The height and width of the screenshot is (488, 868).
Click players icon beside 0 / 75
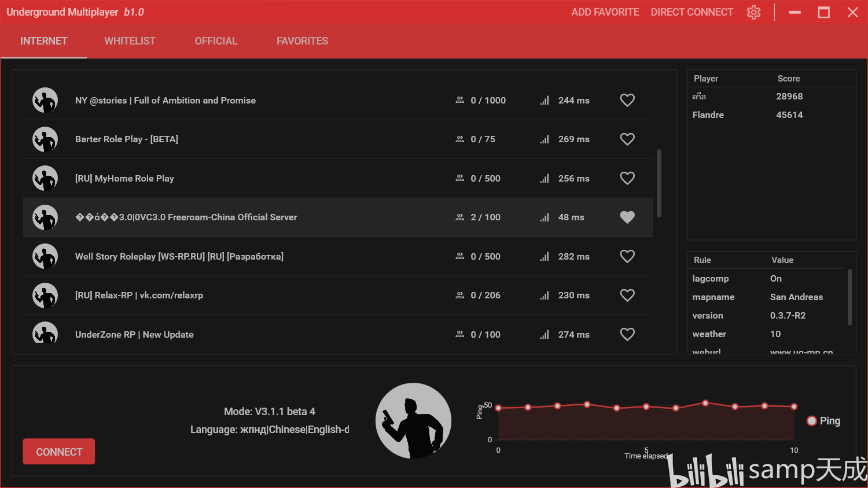point(460,139)
